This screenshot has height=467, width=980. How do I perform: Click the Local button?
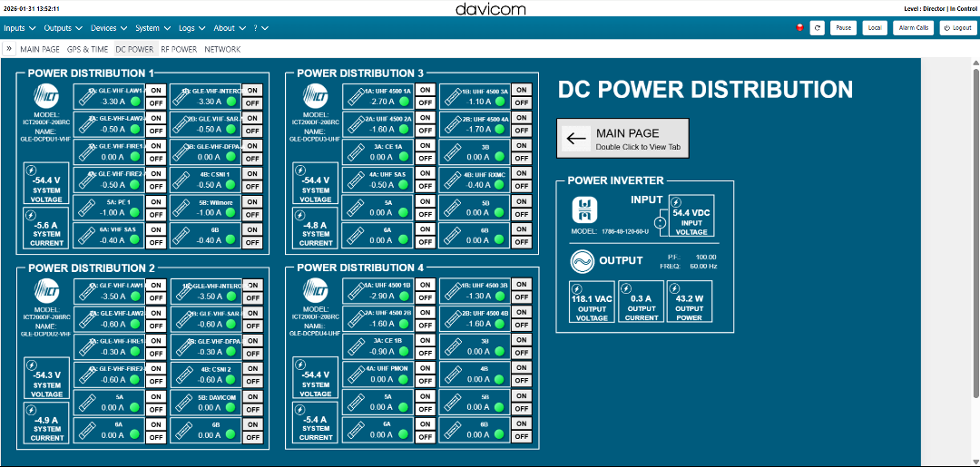click(875, 28)
